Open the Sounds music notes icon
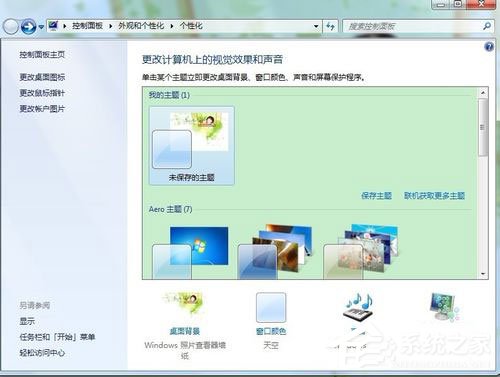Screen dimensions: 500x377 tap(358, 307)
